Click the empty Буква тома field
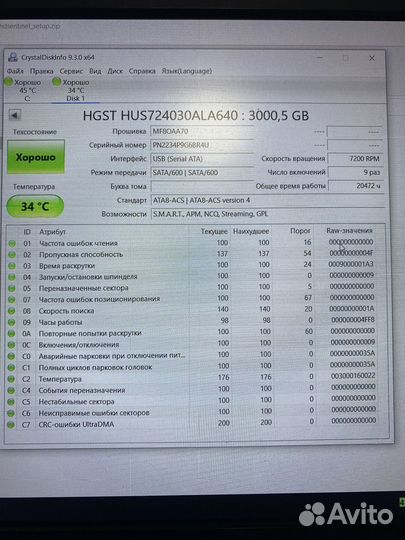Viewport: 405px width, 540px height. click(202, 186)
